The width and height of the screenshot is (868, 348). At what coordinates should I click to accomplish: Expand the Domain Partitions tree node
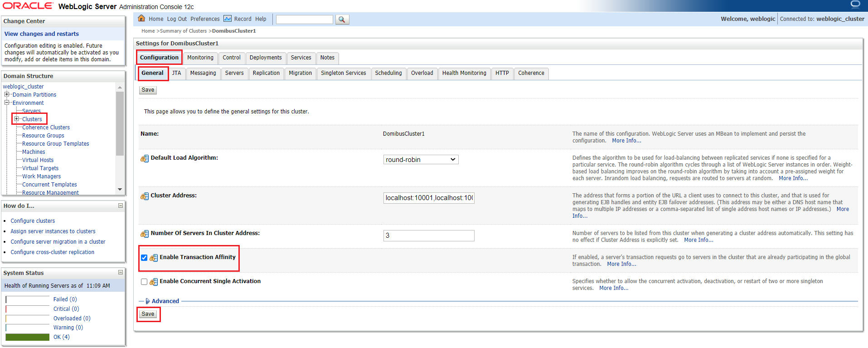coord(7,94)
